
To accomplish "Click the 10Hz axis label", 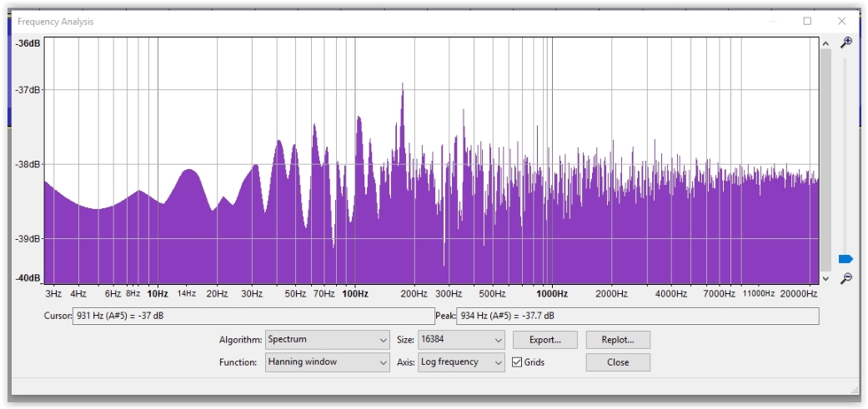I will (x=158, y=294).
